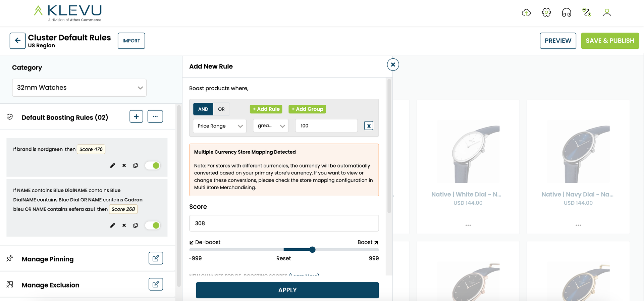Image resolution: width=644 pixels, height=301 pixels.
Task: Open the greater-than operator dropdown
Action: (271, 126)
